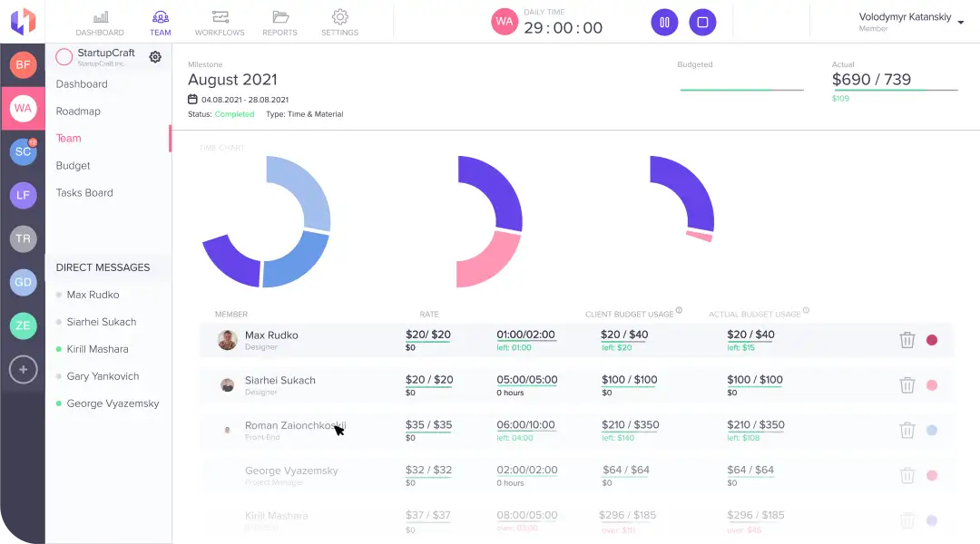Screen dimensions: 980x544
Task: Click info icon next to Client Budget Usage
Action: (x=679, y=310)
